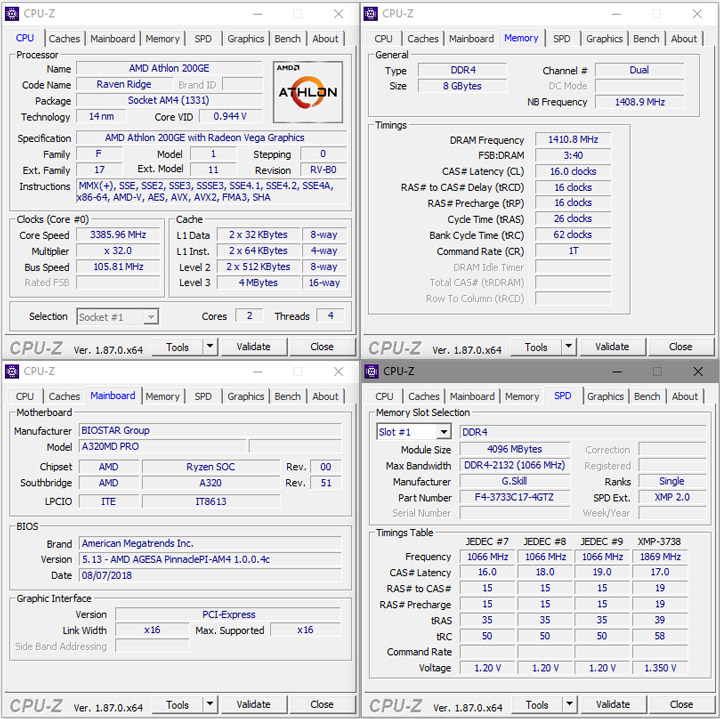The width and height of the screenshot is (720, 719).
Task: Click the Tools button in the Mainboard window
Action: [177, 705]
